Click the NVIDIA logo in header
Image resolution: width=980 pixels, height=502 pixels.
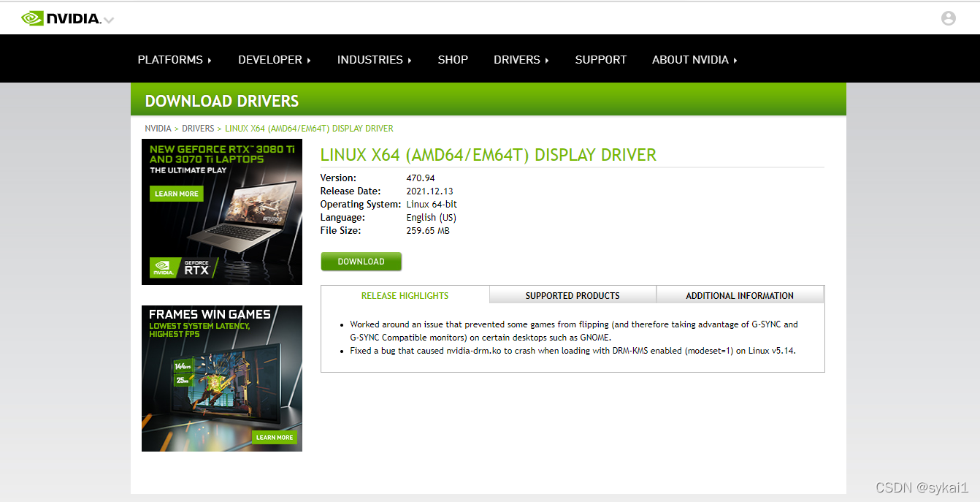click(x=61, y=18)
